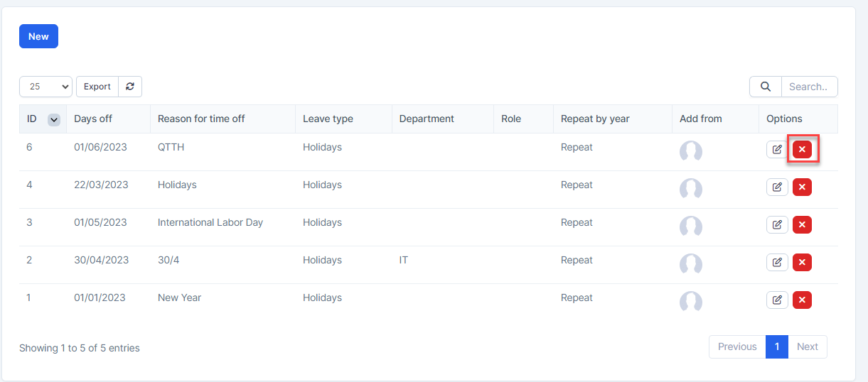
Task: Delete the QTTH holiday entry
Action: (802, 150)
